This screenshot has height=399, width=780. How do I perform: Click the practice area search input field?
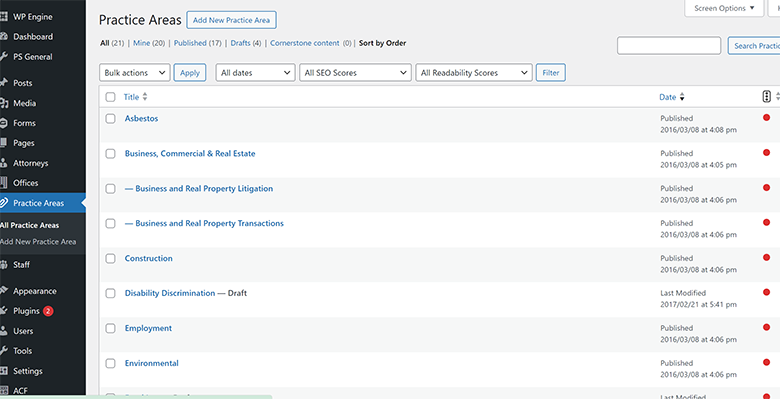669,46
